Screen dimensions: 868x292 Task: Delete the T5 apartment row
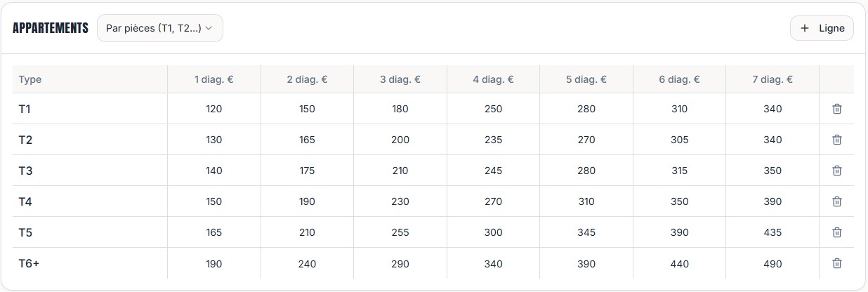tap(836, 232)
